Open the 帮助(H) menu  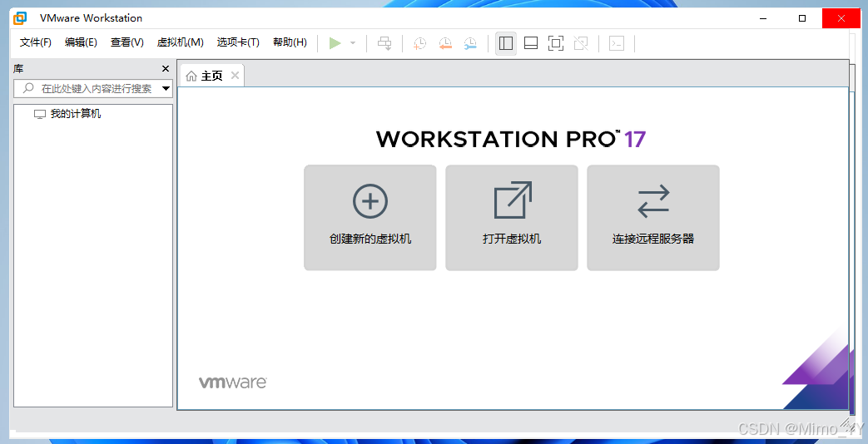(x=290, y=42)
